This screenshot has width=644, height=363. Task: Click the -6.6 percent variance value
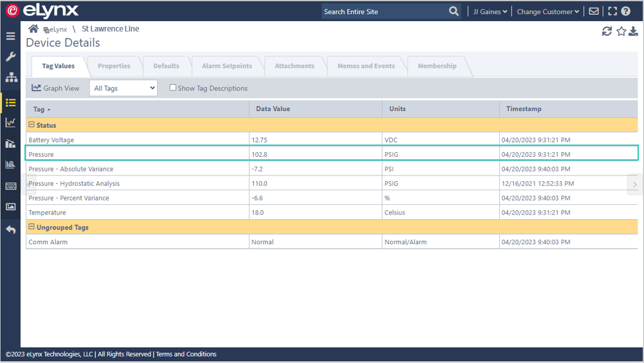pyautogui.click(x=257, y=198)
